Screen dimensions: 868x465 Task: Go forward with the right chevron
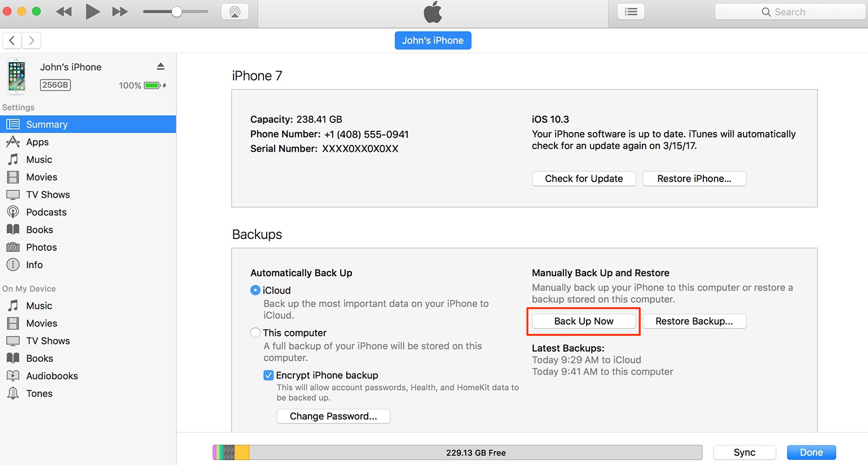point(32,41)
